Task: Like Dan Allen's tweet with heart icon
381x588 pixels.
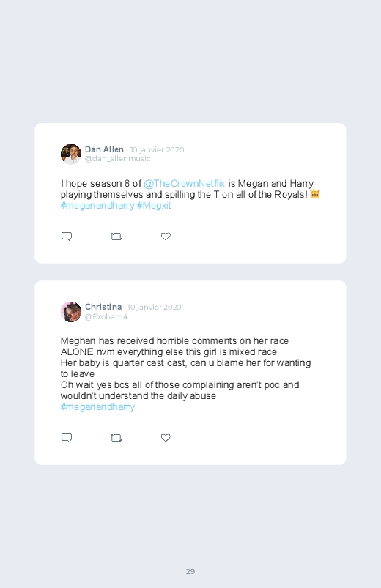Action: click(166, 237)
